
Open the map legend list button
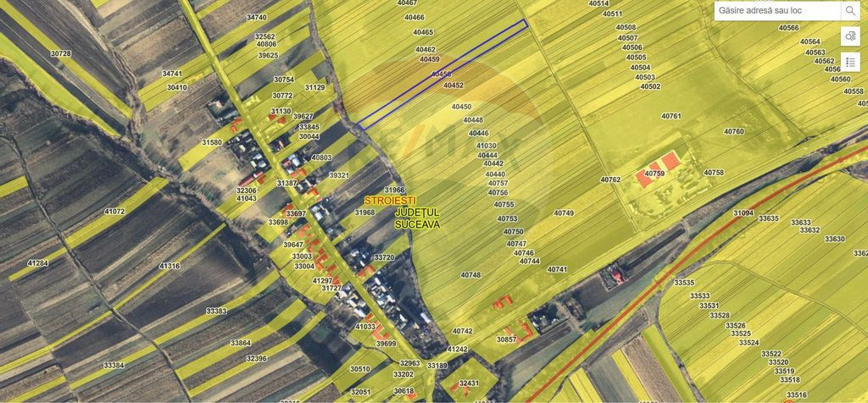click(x=850, y=62)
